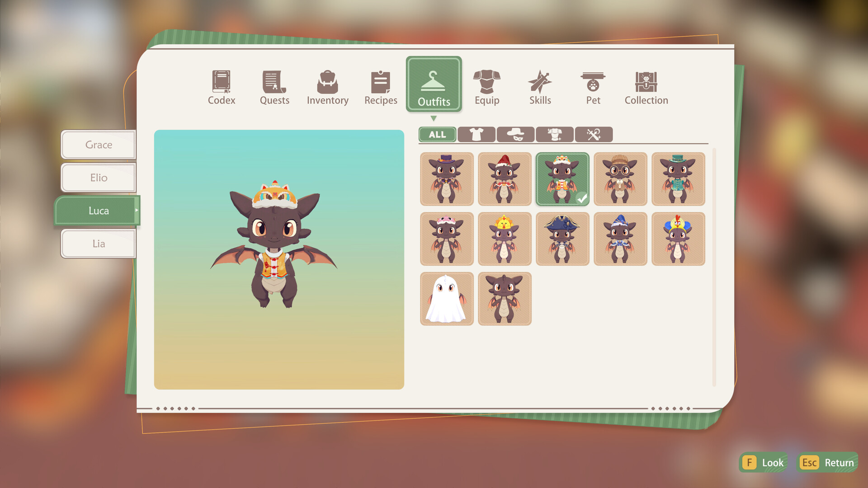View the Pet screen
The height and width of the screenshot is (488, 868).
[x=593, y=86]
